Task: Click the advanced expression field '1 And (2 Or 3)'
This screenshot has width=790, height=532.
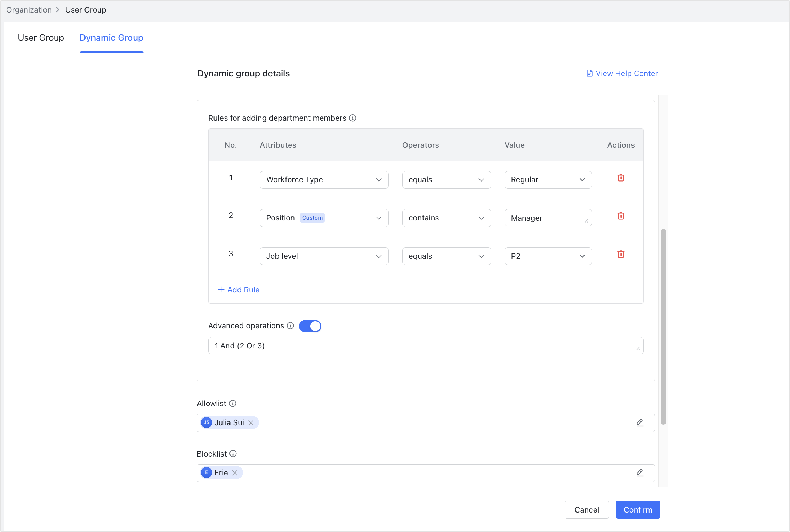Action: click(x=426, y=346)
